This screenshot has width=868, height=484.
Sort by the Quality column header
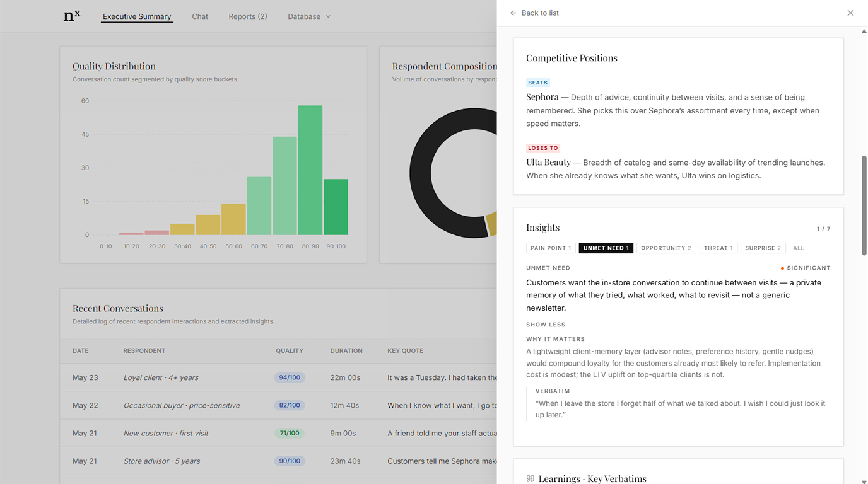[290, 350]
